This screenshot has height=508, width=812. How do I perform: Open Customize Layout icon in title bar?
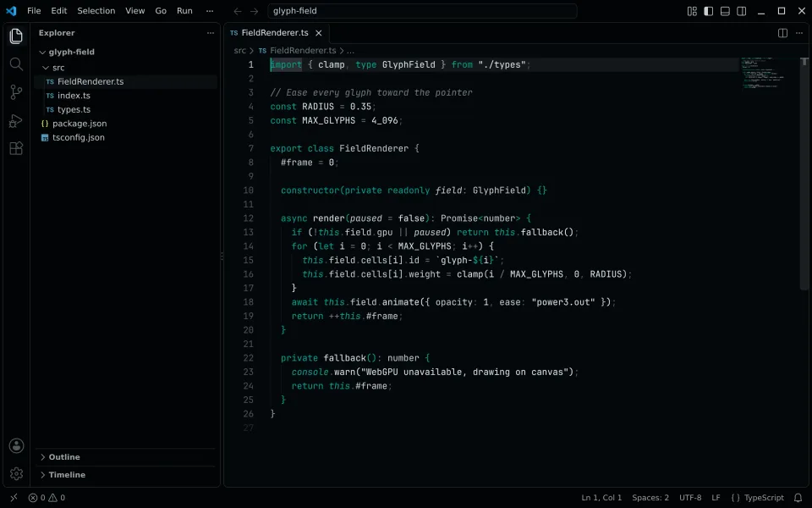[x=692, y=11]
